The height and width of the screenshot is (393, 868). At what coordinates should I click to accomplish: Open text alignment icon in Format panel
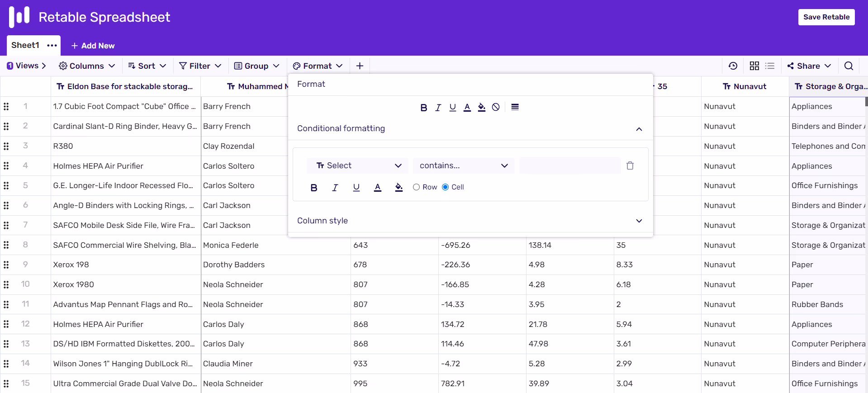(x=515, y=107)
